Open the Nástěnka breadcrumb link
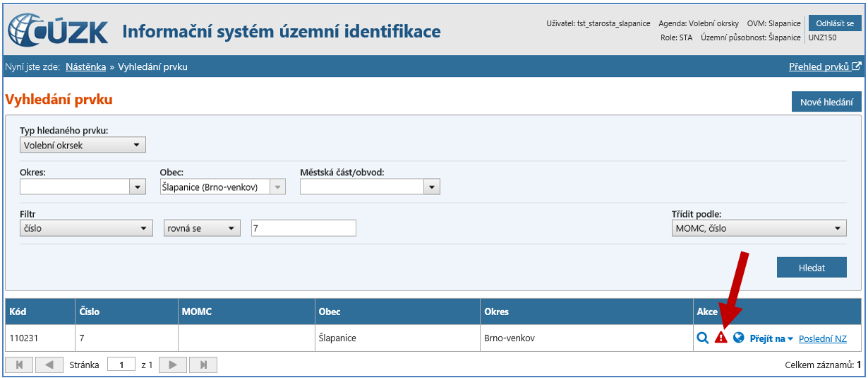This screenshot has height=378, width=868. (85, 67)
